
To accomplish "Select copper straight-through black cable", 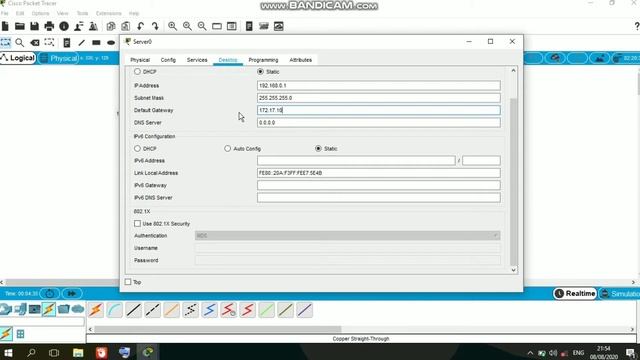I will click(x=133, y=310).
